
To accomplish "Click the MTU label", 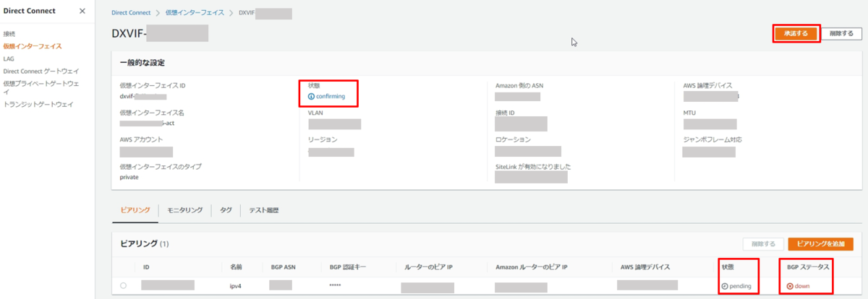I will (x=690, y=113).
